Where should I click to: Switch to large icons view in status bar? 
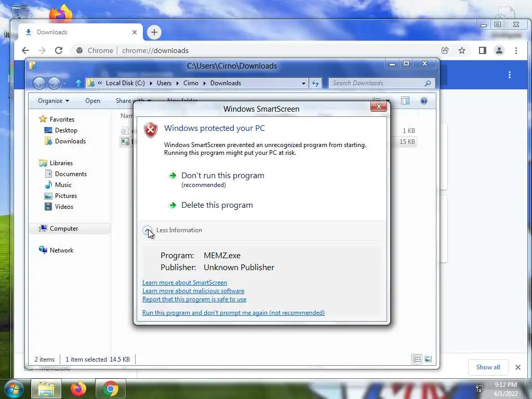428,359
